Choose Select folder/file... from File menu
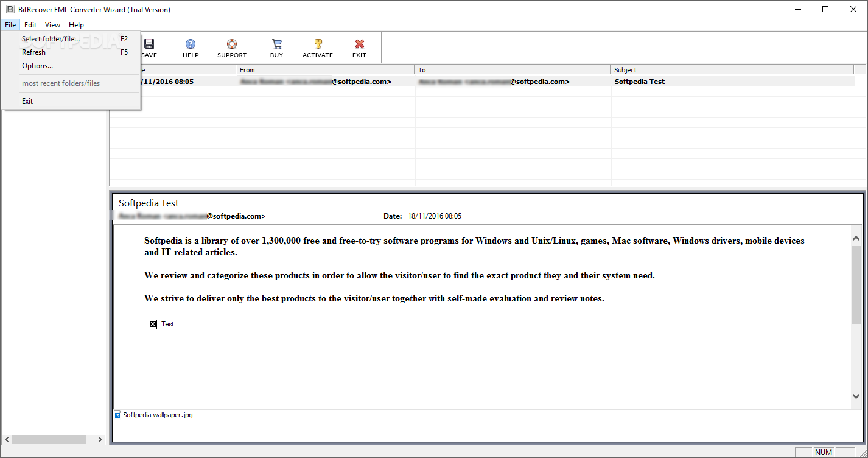This screenshot has height=458, width=868. pyautogui.click(x=71, y=39)
